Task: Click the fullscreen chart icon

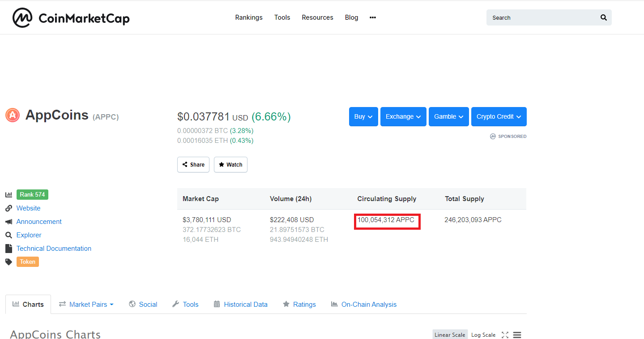Action: [x=505, y=335]
